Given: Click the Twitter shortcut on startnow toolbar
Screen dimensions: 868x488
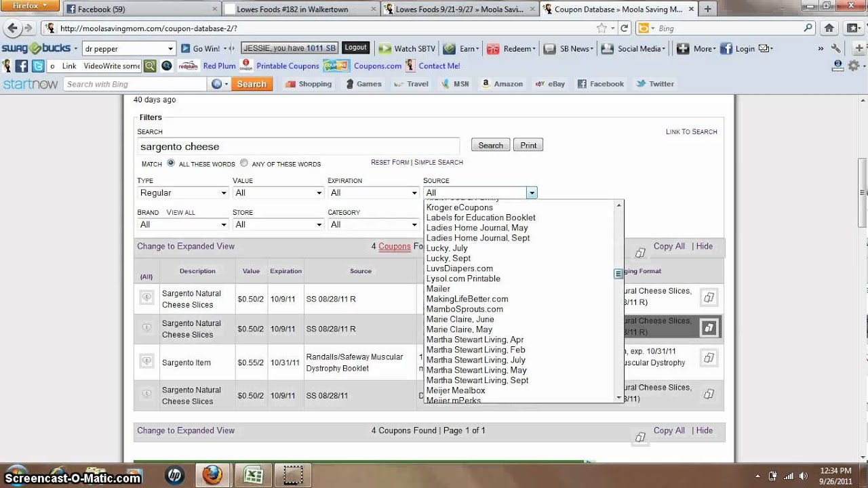Looking at the screenshot, I should point(655,84).
